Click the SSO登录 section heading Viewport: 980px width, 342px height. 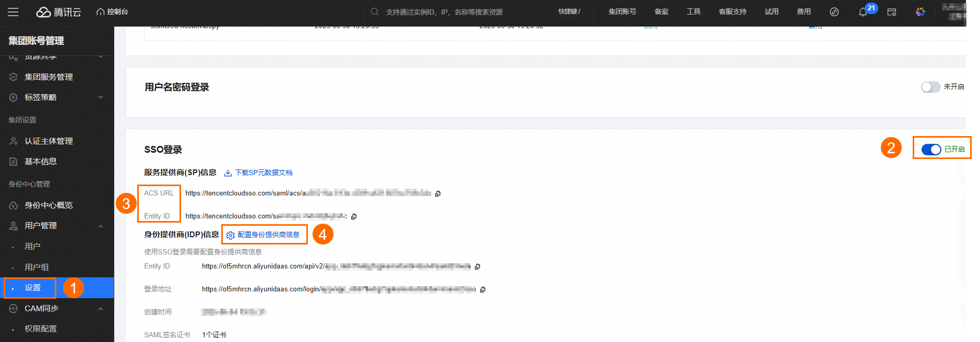point(163,150)
